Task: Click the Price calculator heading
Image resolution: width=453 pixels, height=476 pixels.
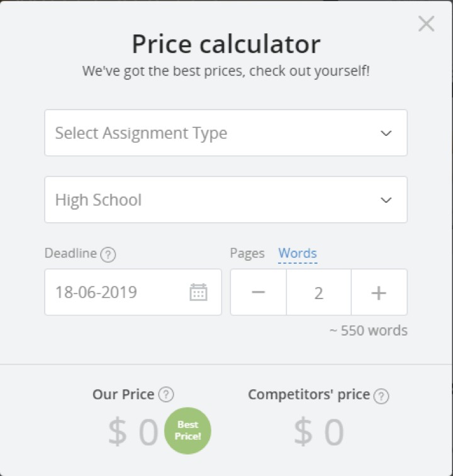Action: pos(226,44)
